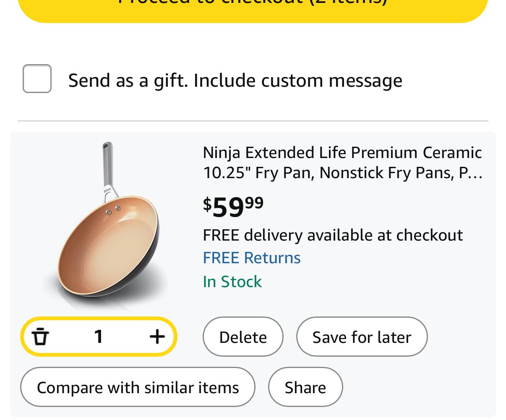
Task: Tap Save for later button
Action: click(362, 337)
